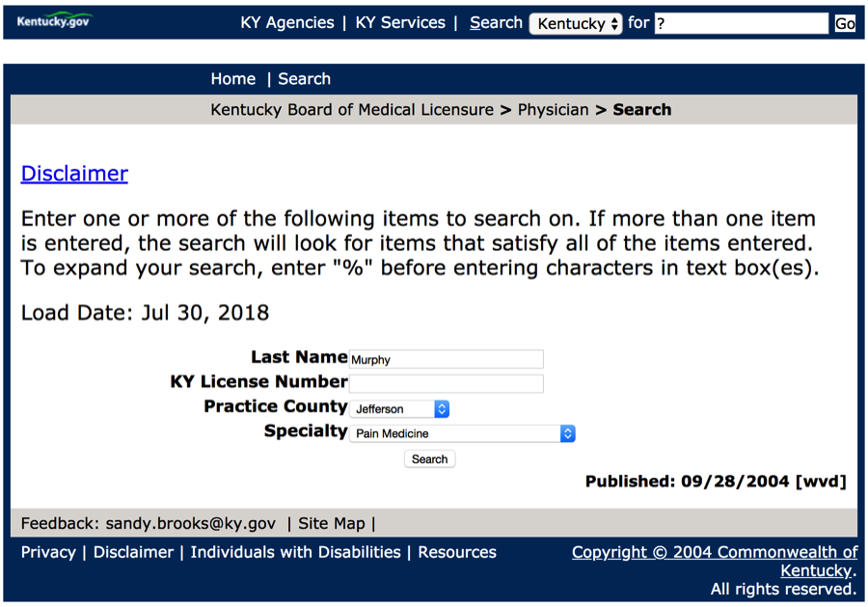Open the blue Disclaimer link
The image size is (868, 607).
click(x=74, y=174)
